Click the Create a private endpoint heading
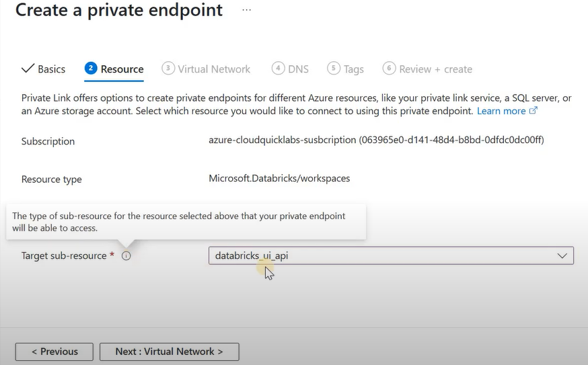Viewport: 588px width, 365px height. click(x=119, y=11)
